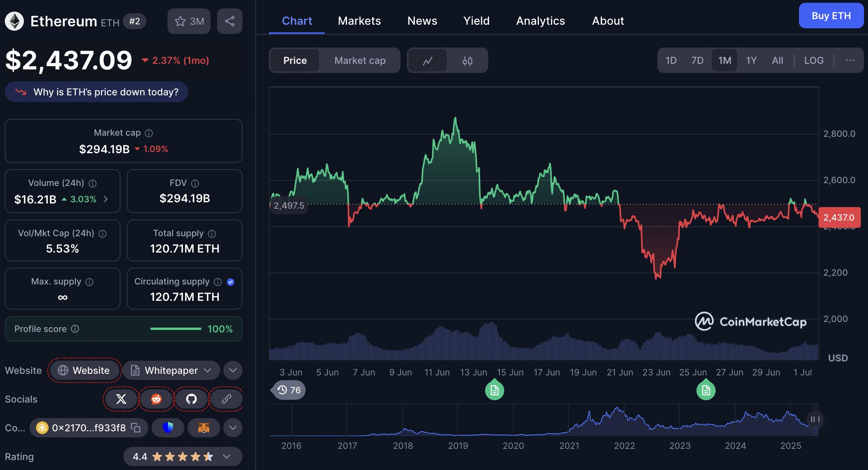Click the 2,437.0 current price label on axis
This screenshot has width=868, height=470.
pos(839,217)
